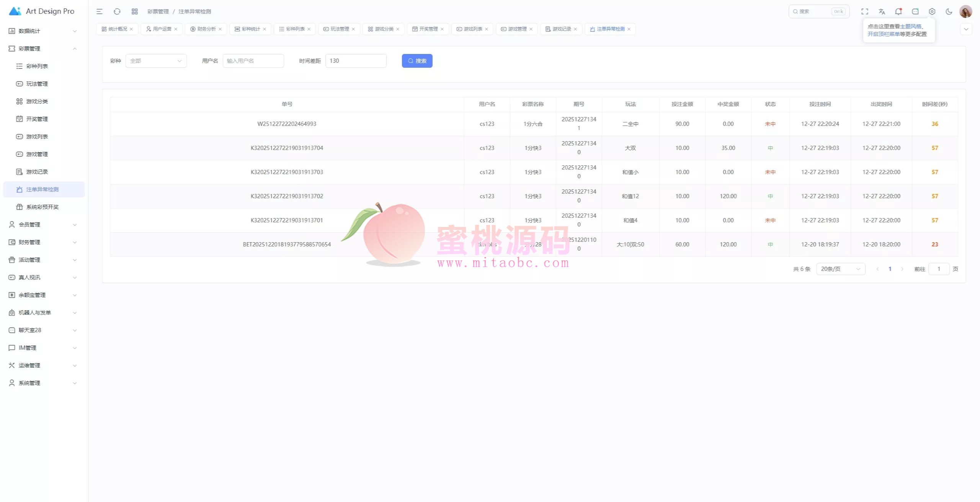Click the 用户名 input field

pos(253,61)
